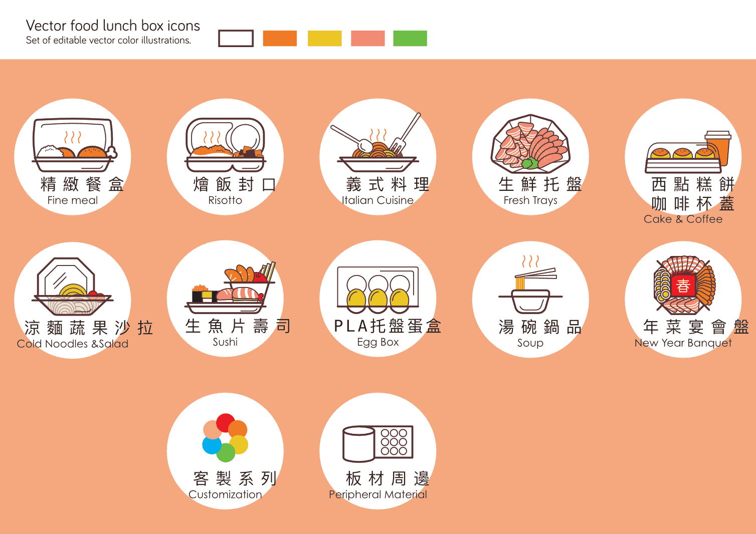Pick the salmon pink color swatch
756x534 pixels.
pos(368,39)
